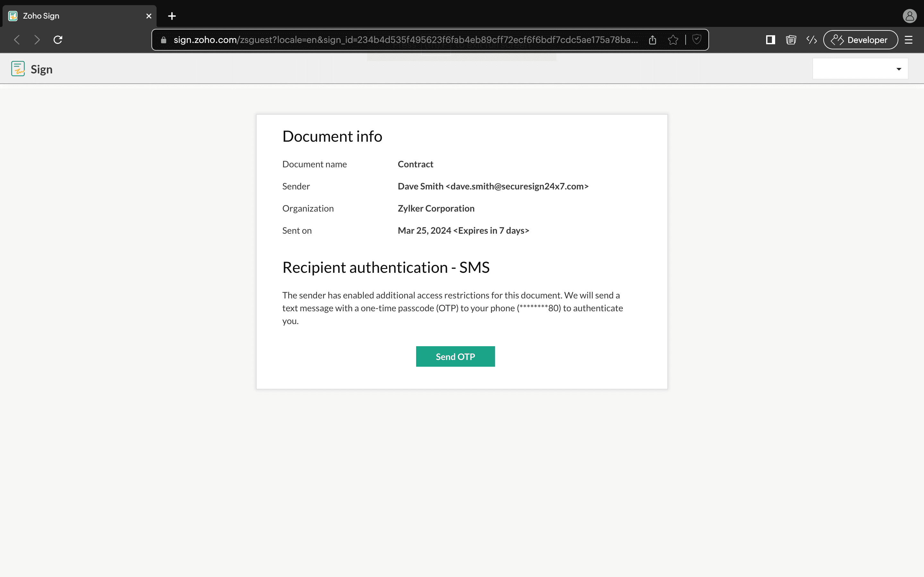
Task: Close the Zoho Sign tab
Action: pyautogui.click(x=149, y=16)
